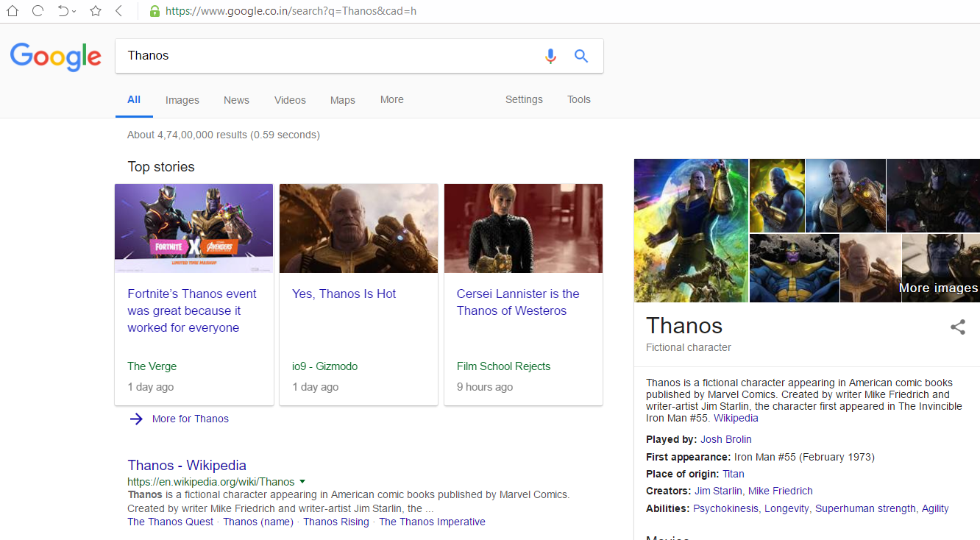980x540 pixels.
Task: Bookmark page with the star icon
Action: (96, 11)
